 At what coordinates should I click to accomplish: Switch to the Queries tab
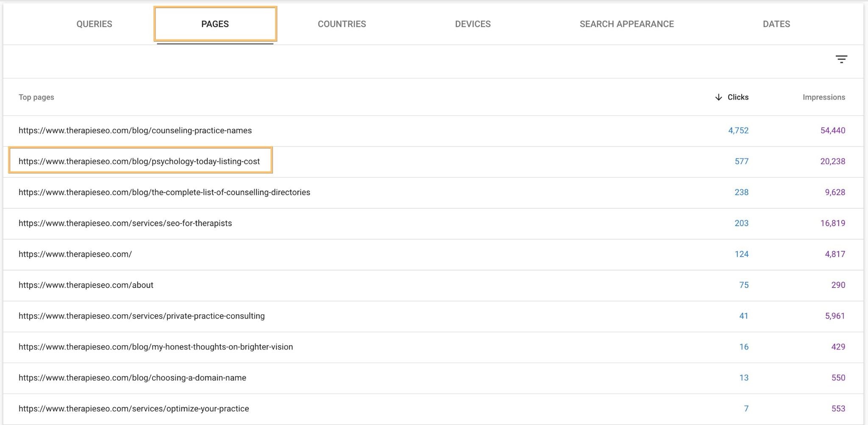pyautogui.click(x=94, y=24)
